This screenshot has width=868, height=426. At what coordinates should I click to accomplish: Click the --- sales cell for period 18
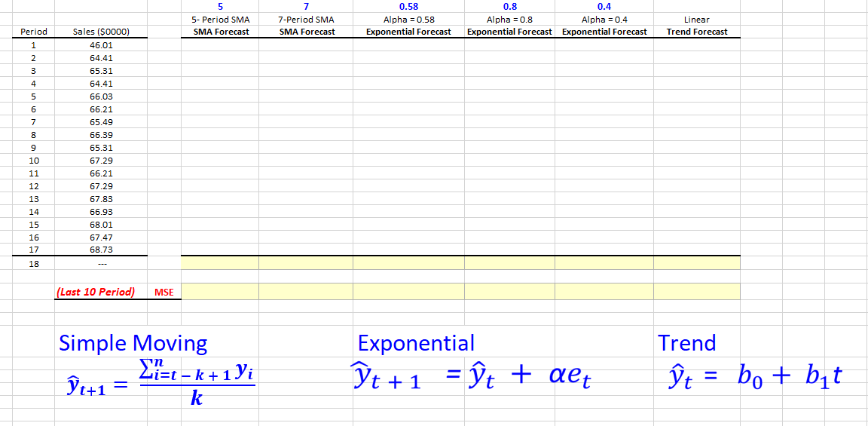click(101, 263)
